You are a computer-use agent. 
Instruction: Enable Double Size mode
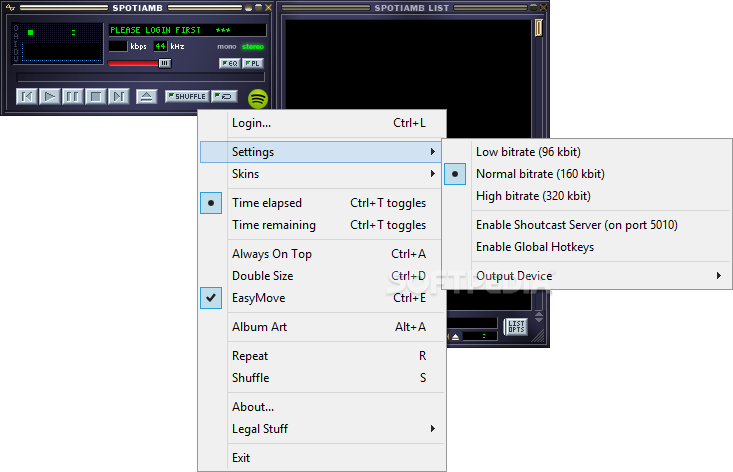(x=321, y=276)
